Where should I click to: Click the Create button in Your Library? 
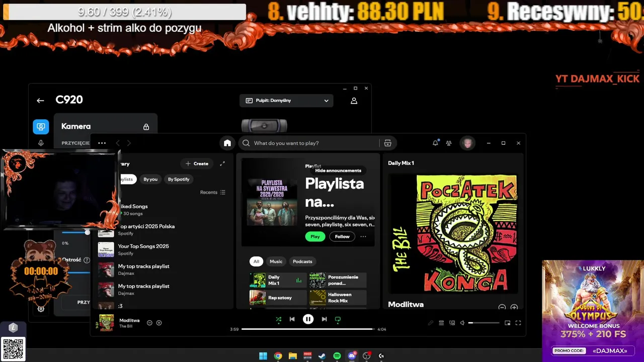point(197,163)
